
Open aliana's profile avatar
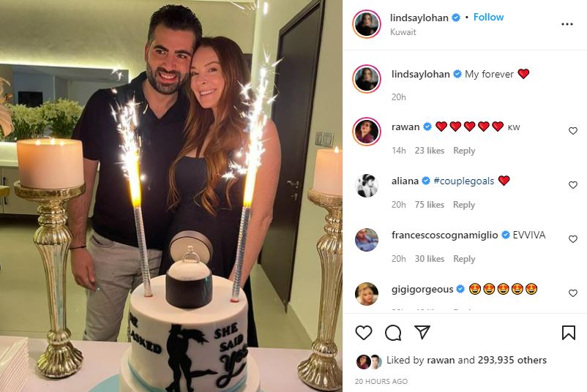[367, 186]
